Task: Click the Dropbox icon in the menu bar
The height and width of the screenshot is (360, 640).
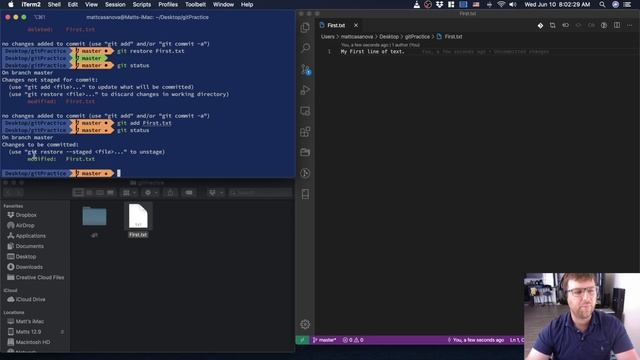Action: pyautogui.click(x=439, y=4)
